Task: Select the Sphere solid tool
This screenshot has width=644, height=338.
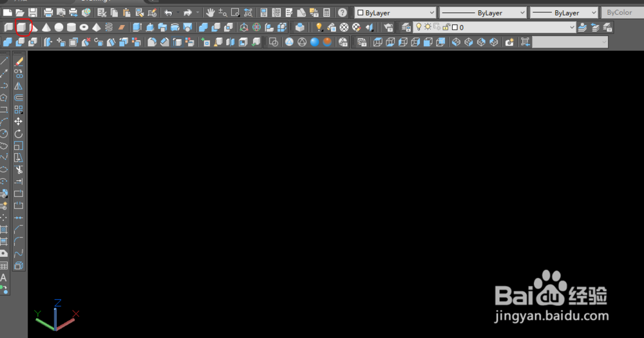Action: tap(59, 28)
